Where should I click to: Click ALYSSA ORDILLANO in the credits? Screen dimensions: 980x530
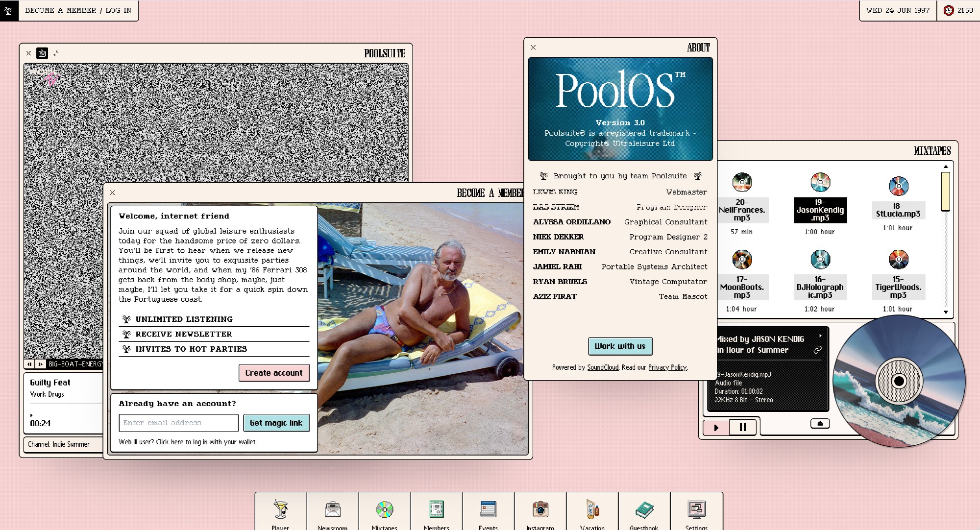pyautogui.click(x=572, y=222)
